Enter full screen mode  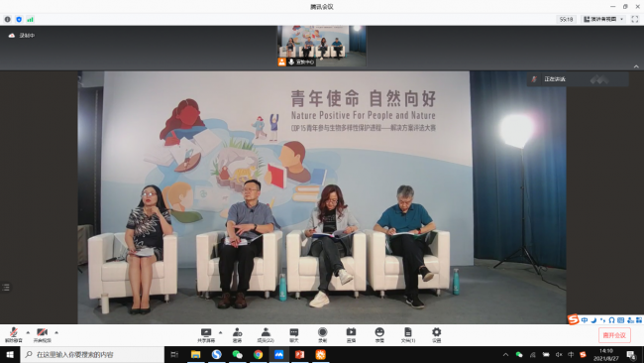click(x=634, y=19)
